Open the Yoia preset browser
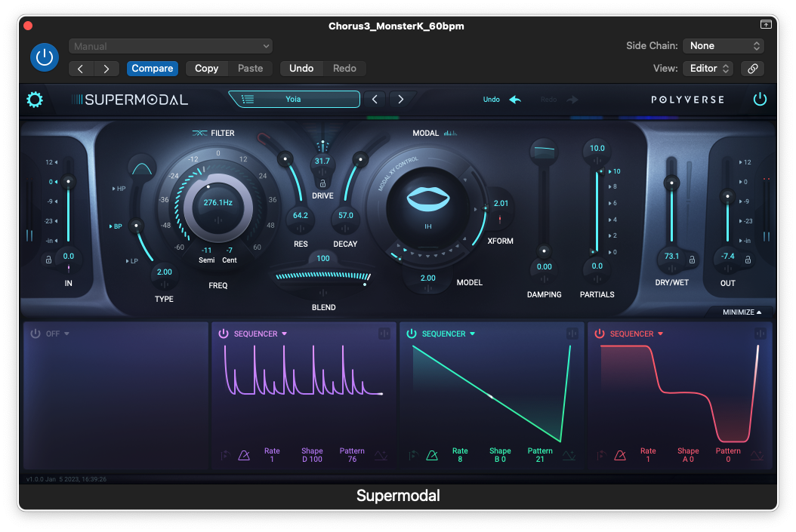The width and height of the screenshot is (796, 532). (x=294, y=99)
